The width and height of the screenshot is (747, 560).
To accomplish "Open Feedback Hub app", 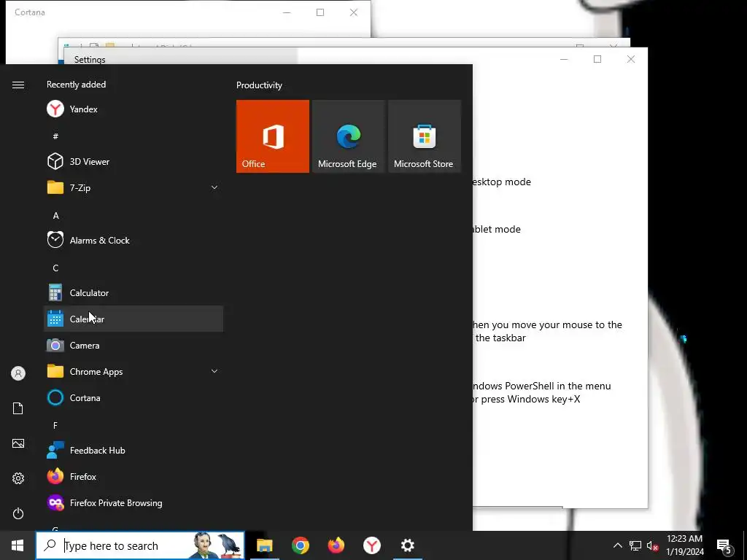I will point(133,451).
